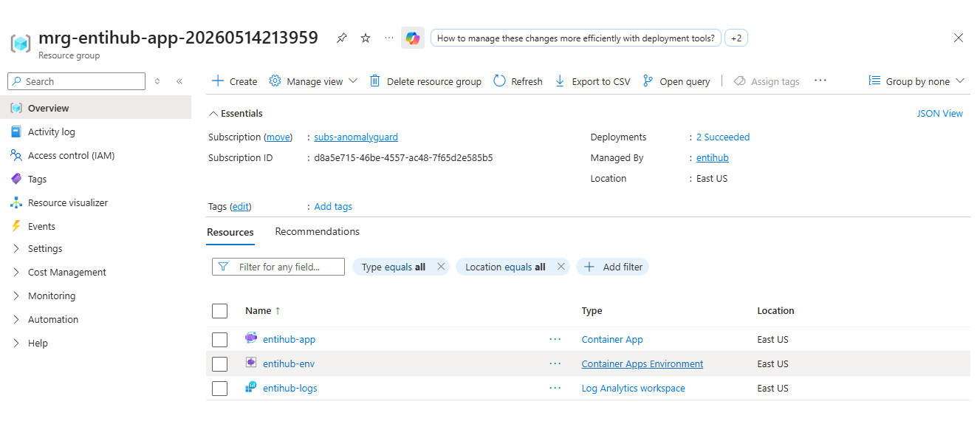Open toolbar overflow ellipsis menu

(x=820, y=81)
